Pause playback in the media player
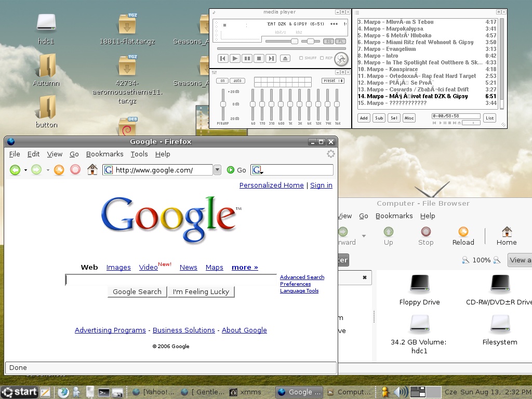The width and height of the screenshot is (532, 399). click(x=247, y=58)
